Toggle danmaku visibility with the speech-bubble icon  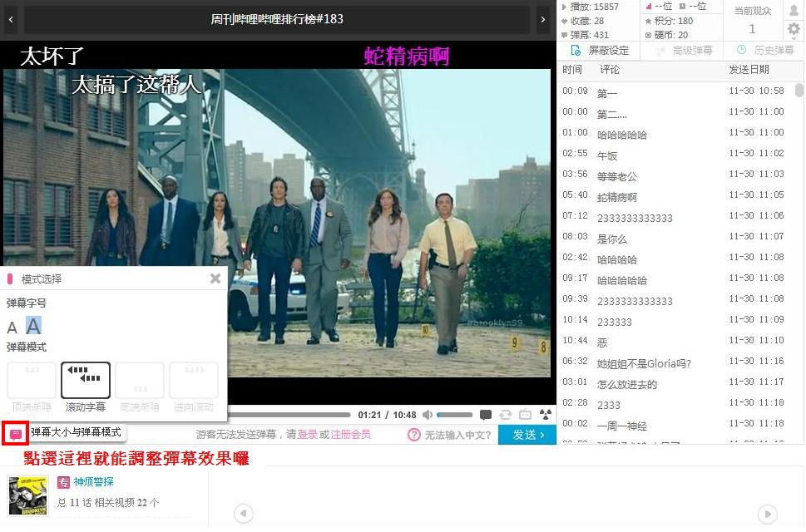pos(485,415)
